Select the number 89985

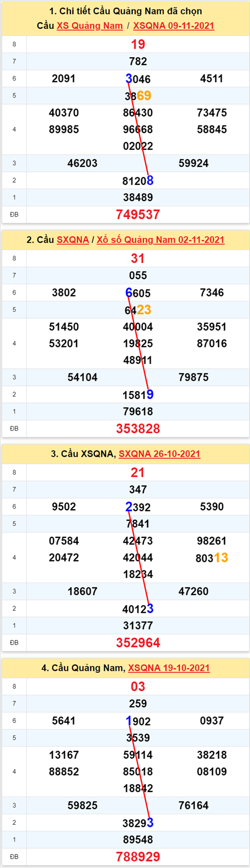pyautogui.click(x=64, y=129)
